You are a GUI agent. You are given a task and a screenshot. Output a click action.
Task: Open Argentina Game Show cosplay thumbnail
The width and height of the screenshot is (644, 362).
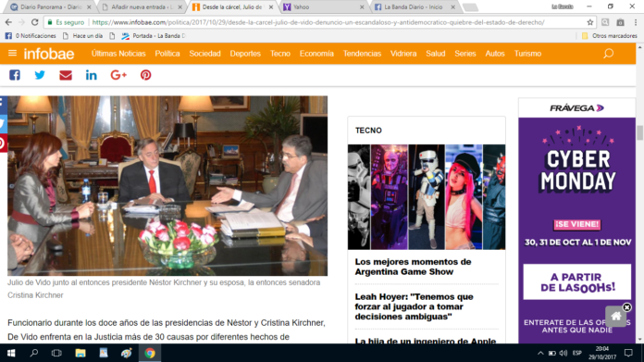click(427, 197)
